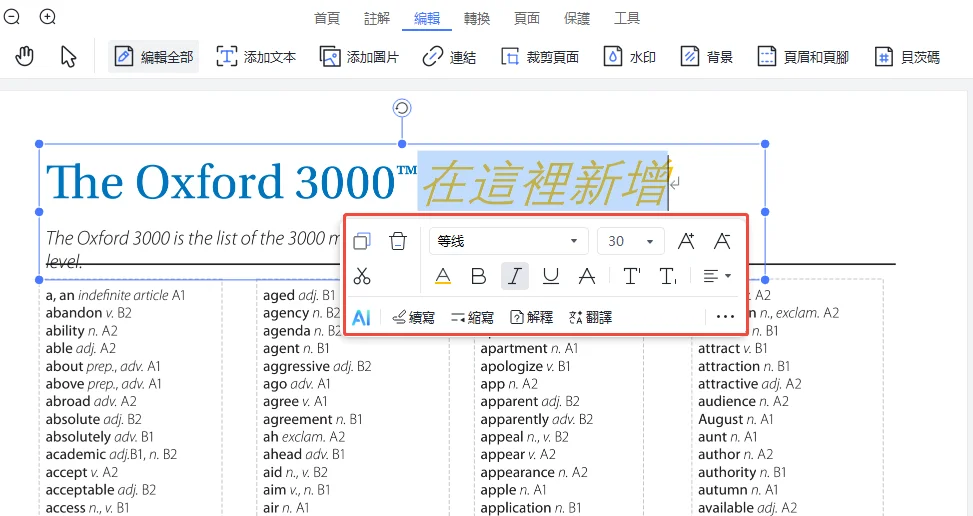This screenshot has height=516, width=973.
Task: Click the 解釋 explain button
Action: click(x=531, y=318)
